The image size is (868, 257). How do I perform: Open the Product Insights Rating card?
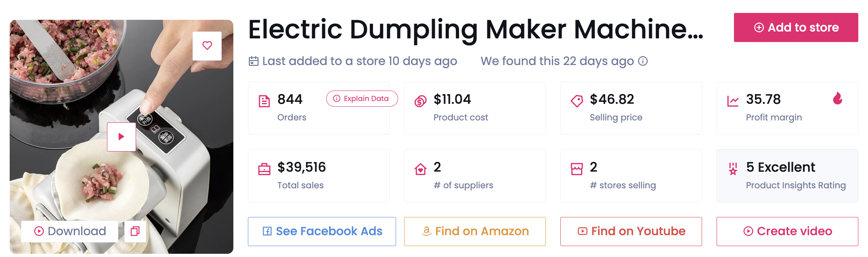pos(787,176)
